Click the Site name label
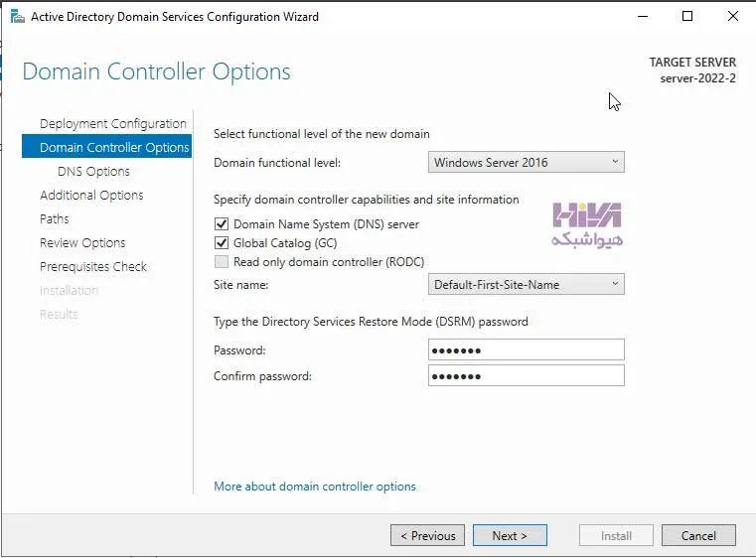Viewport: 756px width, 558px height. click(241, 285)
